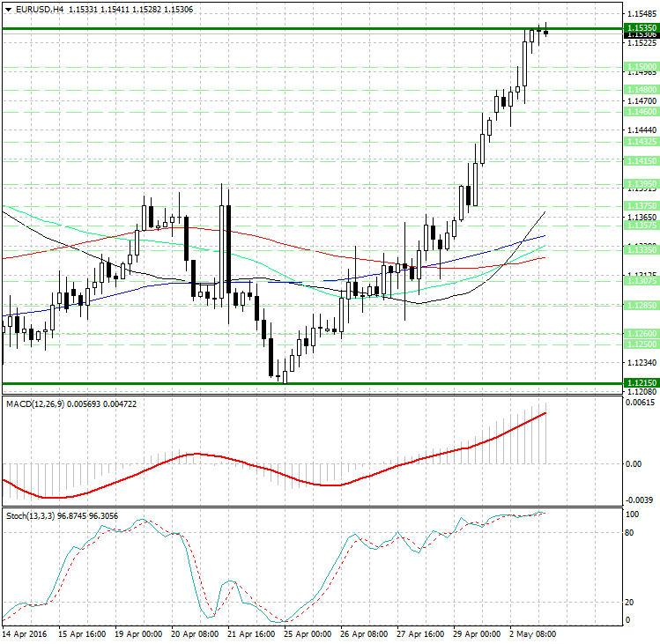This screenshot has width=660, height=644.
Task: Click the 1.14440 price axis value
Action: pyautogui.click(x=641, y=130)
